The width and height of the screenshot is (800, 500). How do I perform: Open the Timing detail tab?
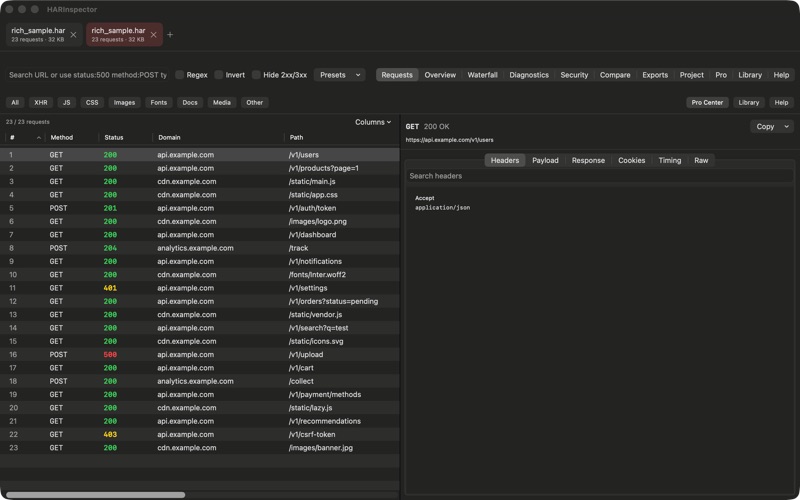[669, 160]
